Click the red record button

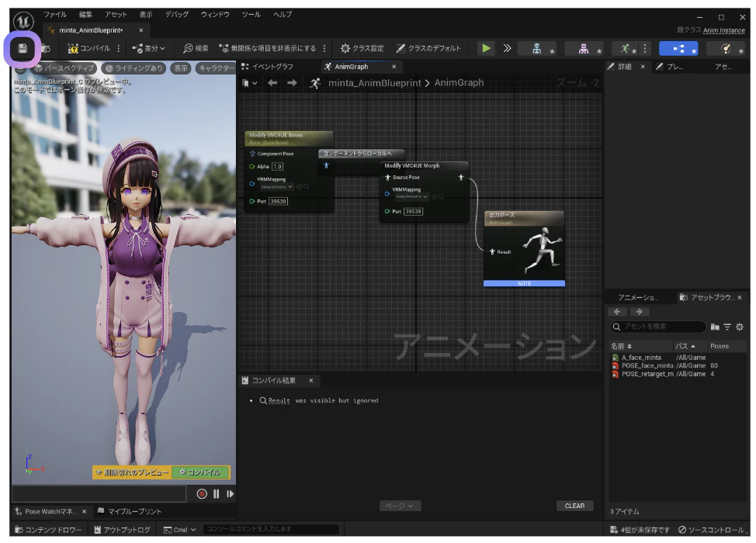202,494
